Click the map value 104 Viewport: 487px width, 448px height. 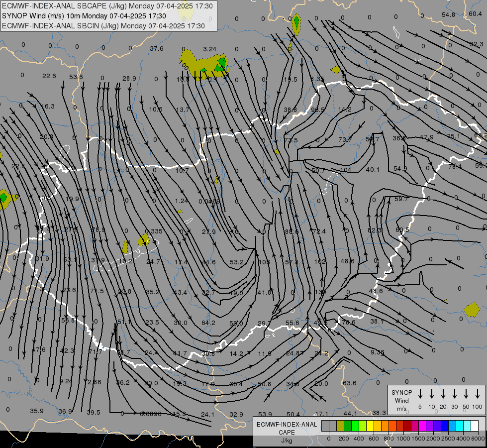(346, 170)
